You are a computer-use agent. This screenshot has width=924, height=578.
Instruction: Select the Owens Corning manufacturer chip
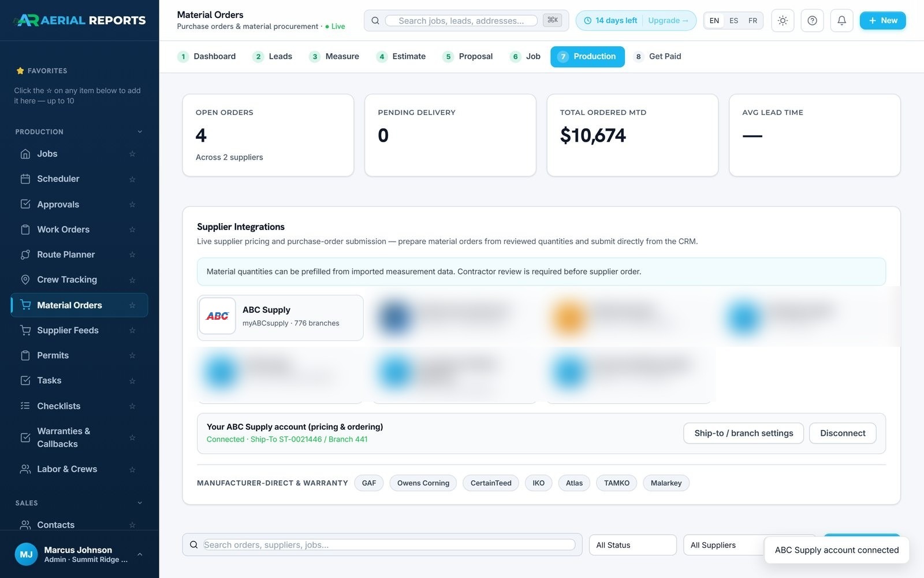pos(423,483)
